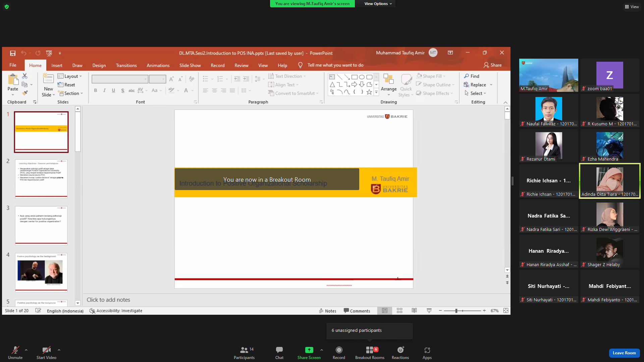Click the Cut scissors icon
This screenshot has height=362, width=644.
coord(25,76)
